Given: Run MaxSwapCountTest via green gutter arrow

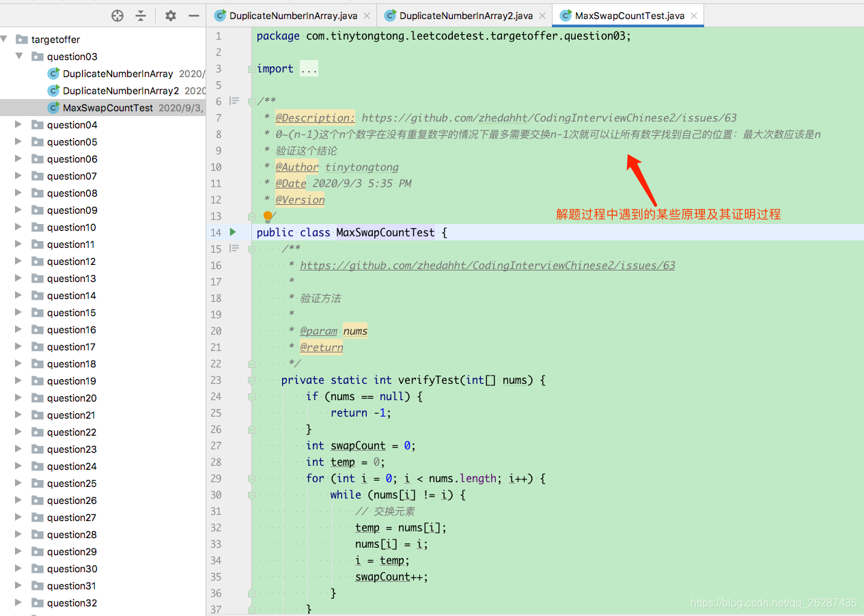Looking at the screenshot, I should point(233,232).
